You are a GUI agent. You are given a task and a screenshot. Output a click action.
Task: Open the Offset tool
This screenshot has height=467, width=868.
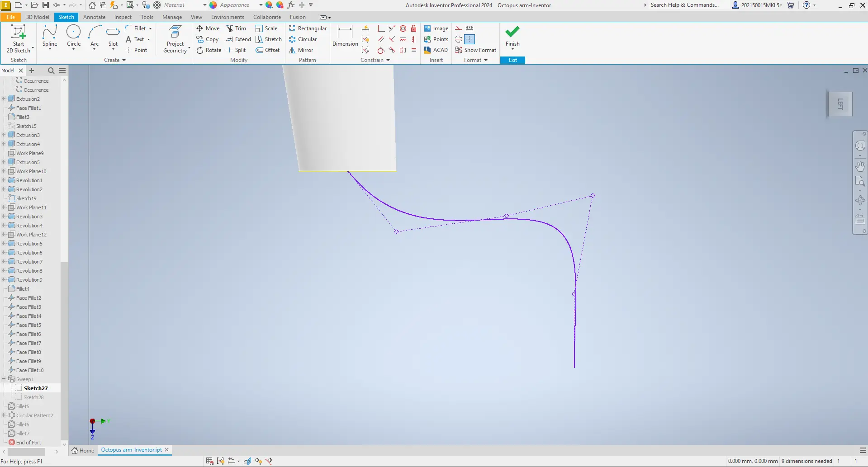268,50
